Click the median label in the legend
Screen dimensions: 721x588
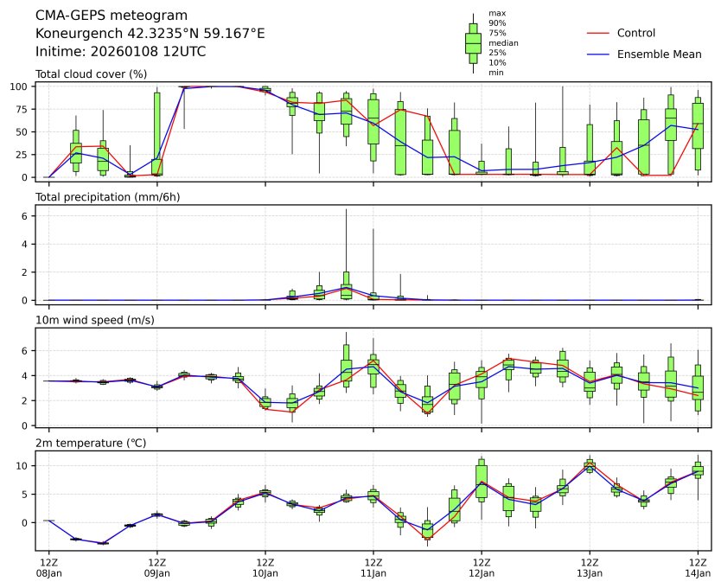pos(498,42)
